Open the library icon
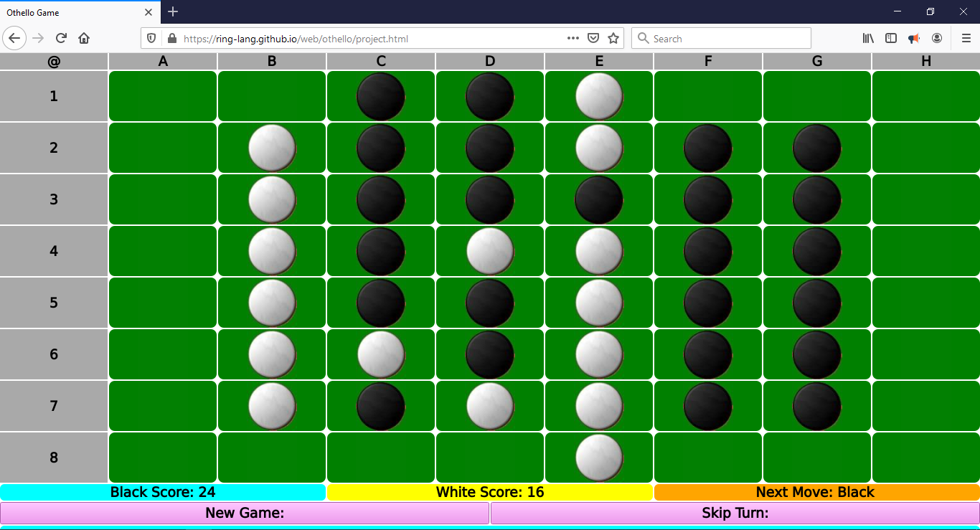 [868, 38]
